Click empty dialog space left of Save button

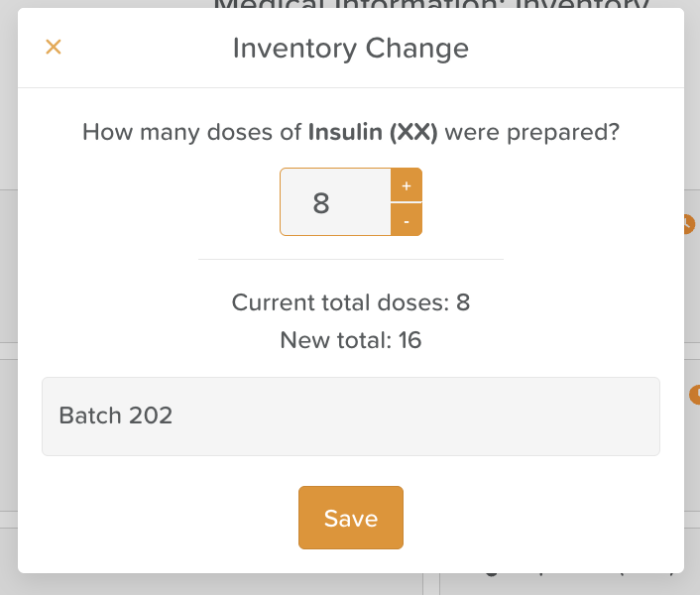pyautogui.click(x=159, y=518)
